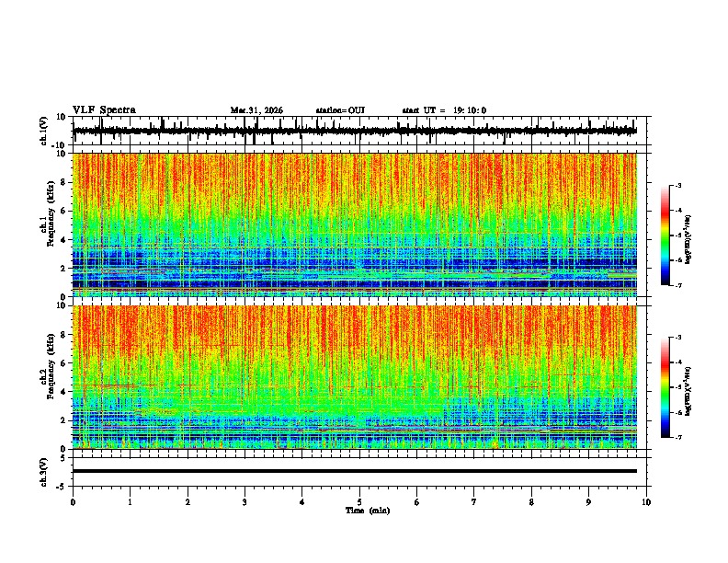The width and height of the screenshot is (728, 563).
Task: Click the "4" minute tick label
Action: click(302, 502)
